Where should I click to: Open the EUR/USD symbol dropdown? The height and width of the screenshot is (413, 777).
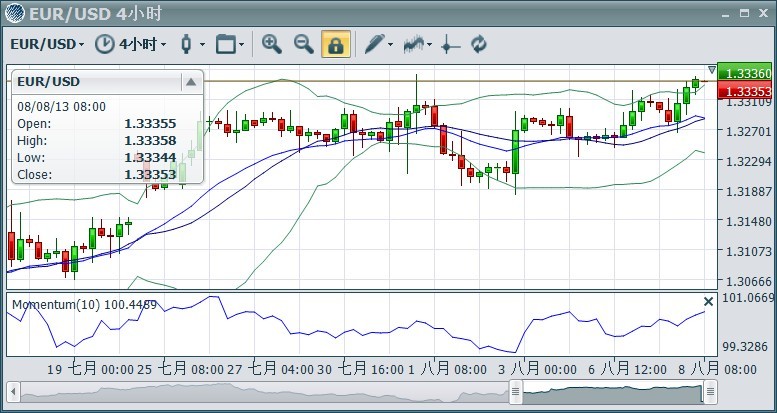point(47,44)
